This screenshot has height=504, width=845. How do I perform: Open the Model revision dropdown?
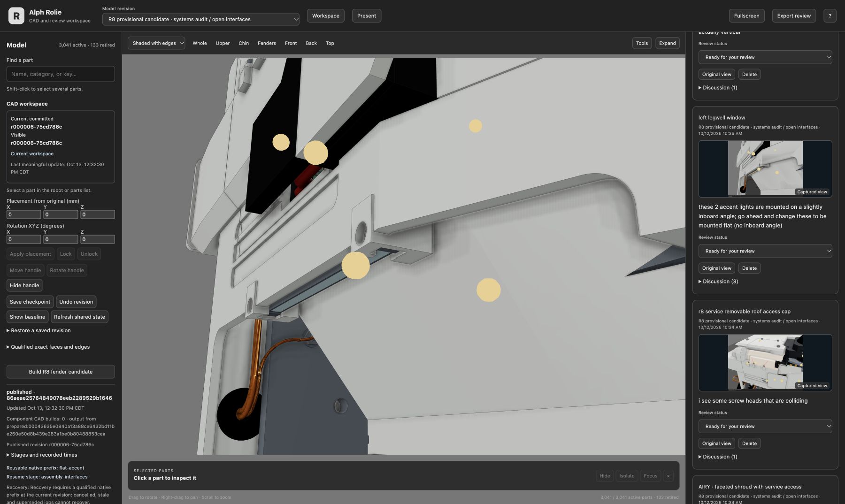(x=201, y=19)
